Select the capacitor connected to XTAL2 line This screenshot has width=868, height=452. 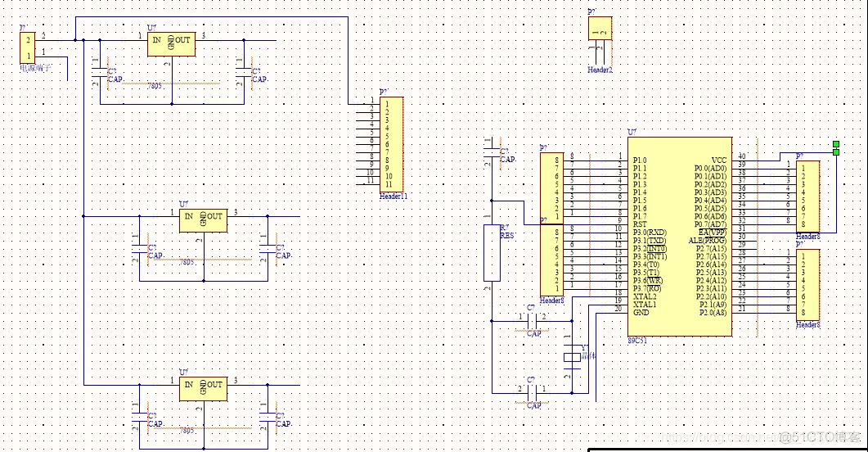[x=532, y=321]
